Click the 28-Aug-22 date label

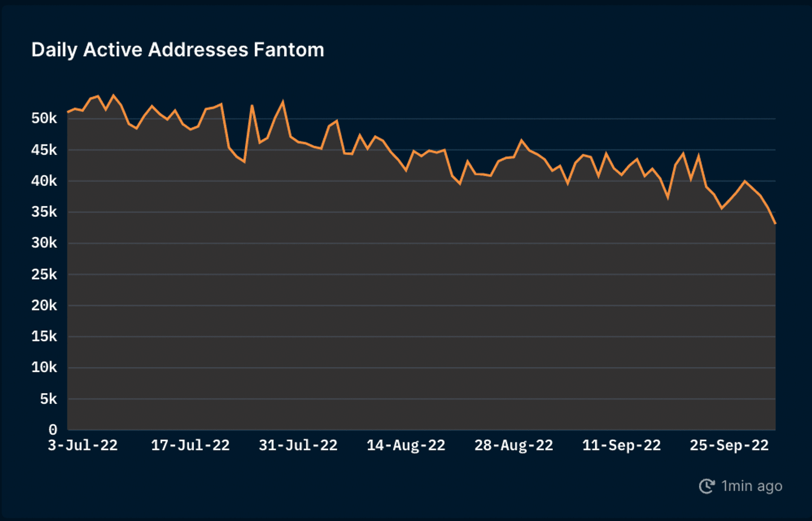coord(514,445)
